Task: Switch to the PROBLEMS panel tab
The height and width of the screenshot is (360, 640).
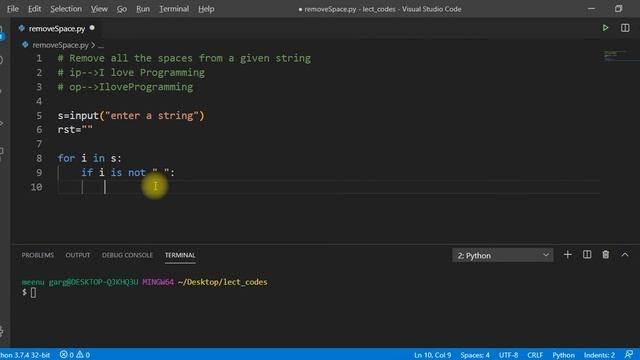Action: point(38,255)
